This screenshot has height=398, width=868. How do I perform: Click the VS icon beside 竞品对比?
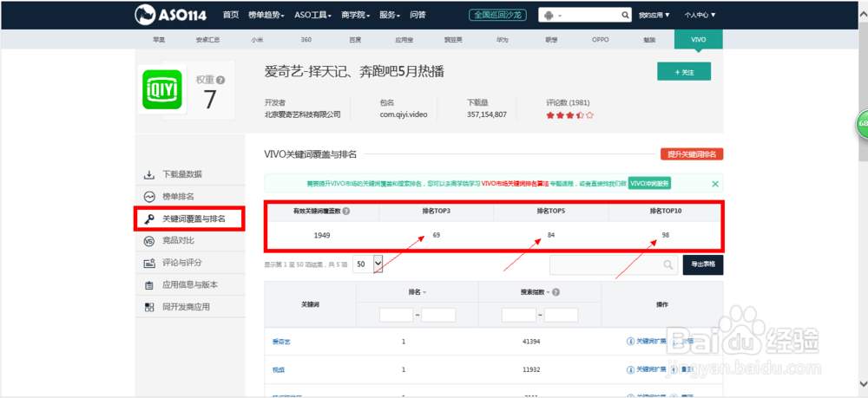[149, 241]
